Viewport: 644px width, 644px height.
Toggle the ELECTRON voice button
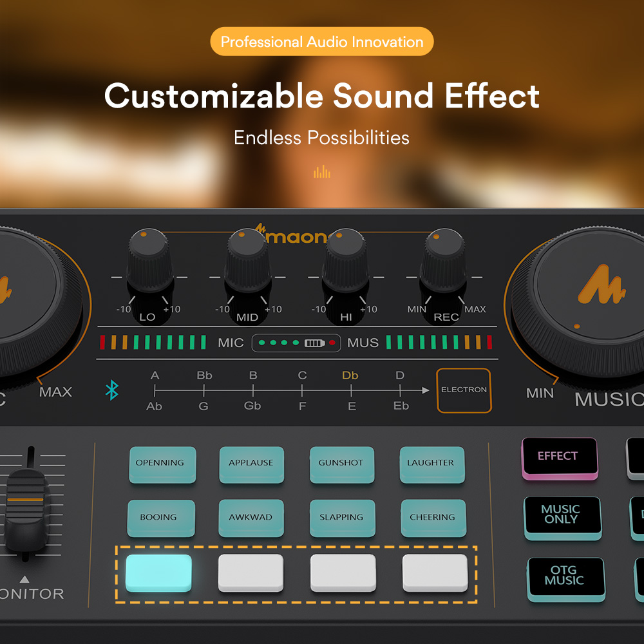(x=464, y=390)
